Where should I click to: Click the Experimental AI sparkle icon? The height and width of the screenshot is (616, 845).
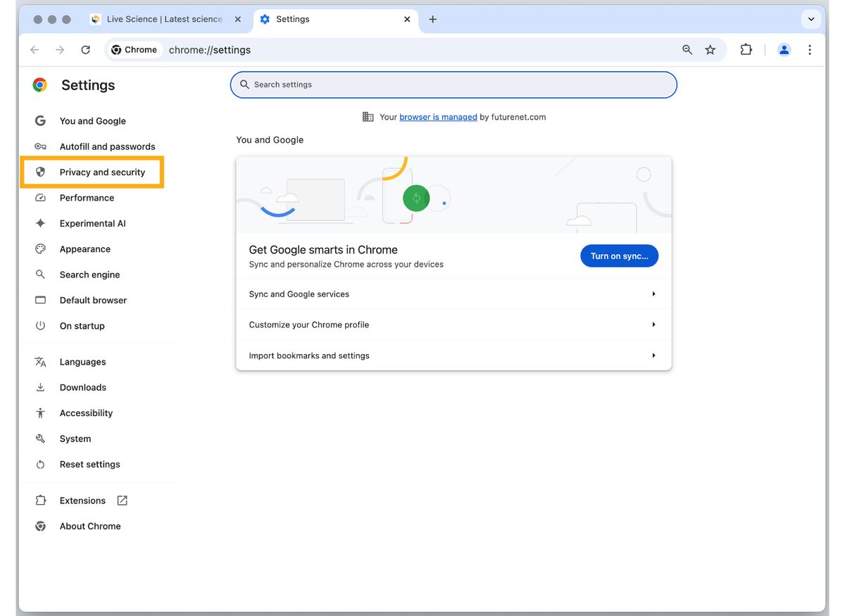coord(40,223)
